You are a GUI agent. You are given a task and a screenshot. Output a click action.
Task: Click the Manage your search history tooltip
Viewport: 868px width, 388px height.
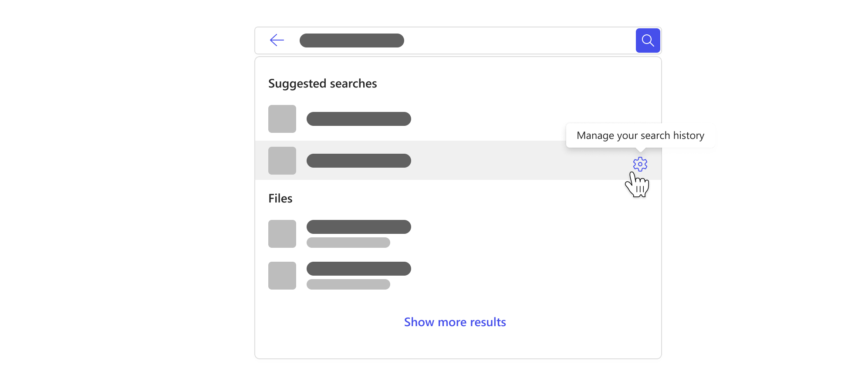[640, 135]
